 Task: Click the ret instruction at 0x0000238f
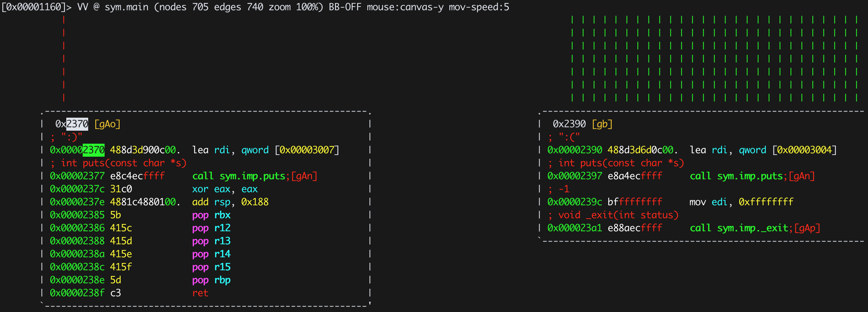coord(200,293)
